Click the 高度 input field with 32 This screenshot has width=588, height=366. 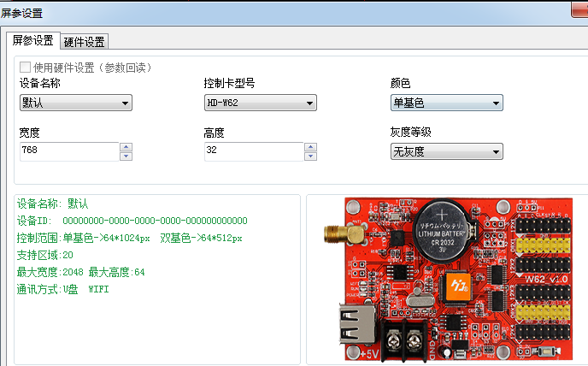(x=253, y=151)
